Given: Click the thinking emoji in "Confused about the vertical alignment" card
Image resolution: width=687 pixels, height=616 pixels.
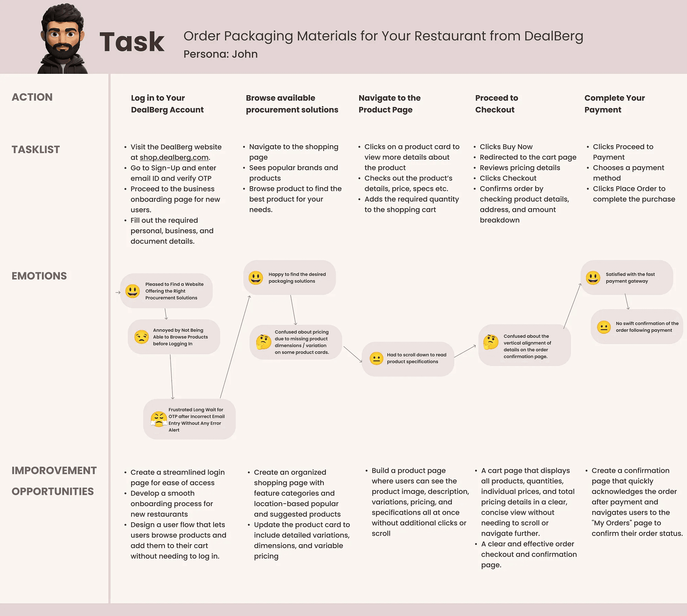Looking at the screenshot, I should click(491, 342).
